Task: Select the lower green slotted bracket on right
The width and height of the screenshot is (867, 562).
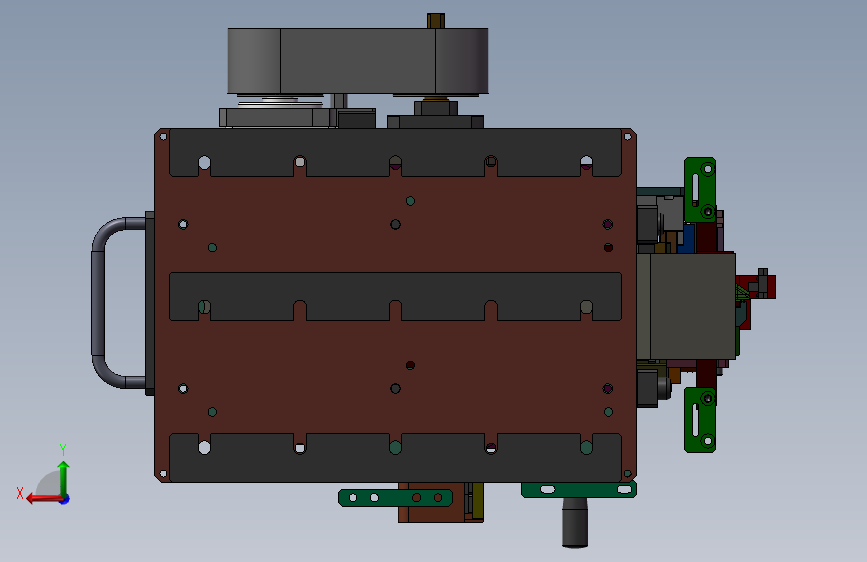Action: [700, 420]
